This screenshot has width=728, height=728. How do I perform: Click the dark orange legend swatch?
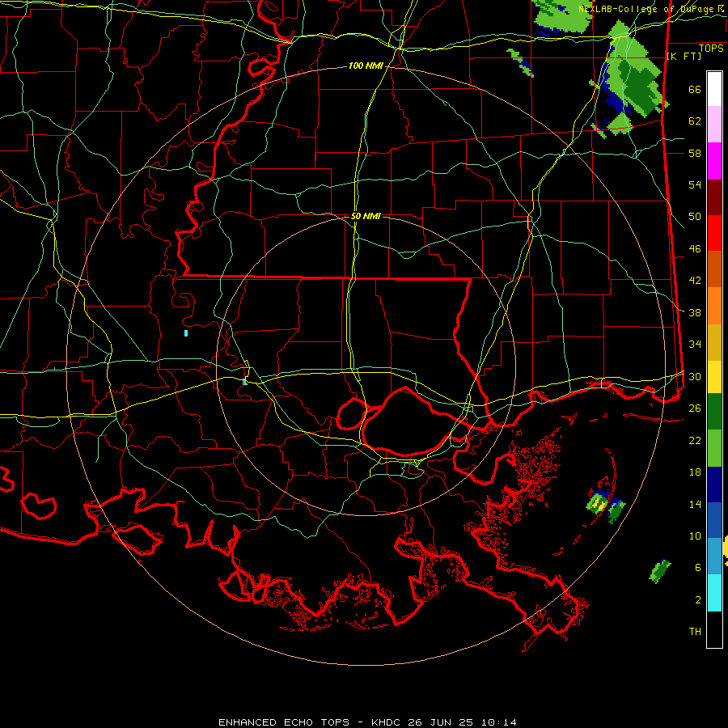pos(714,269)
